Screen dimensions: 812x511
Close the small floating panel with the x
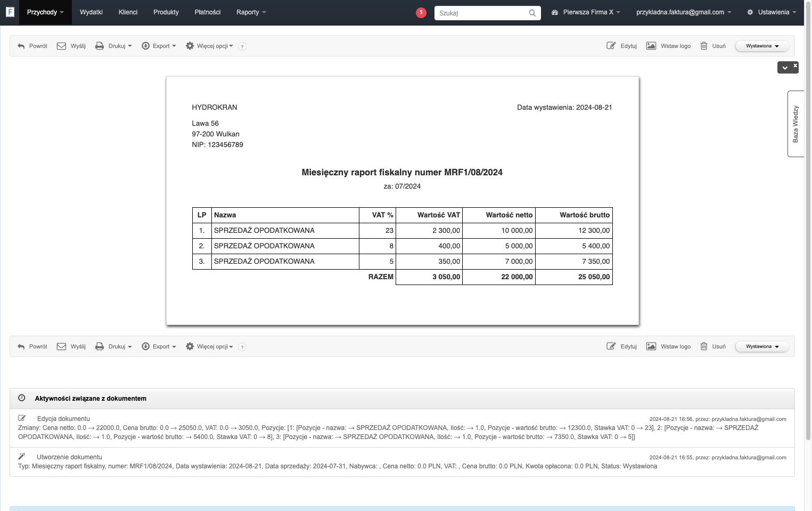tap(795, 66)
